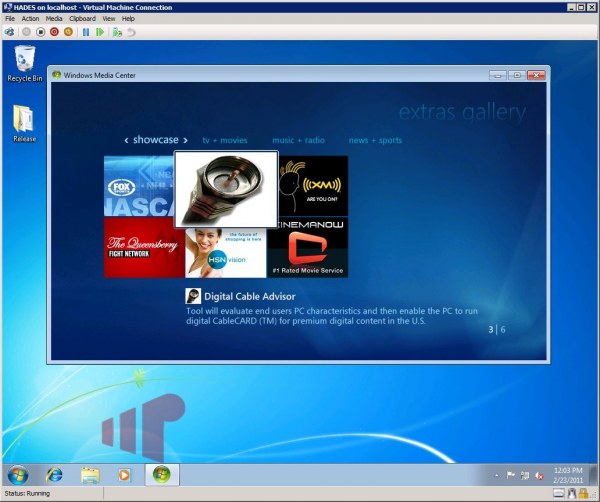Launch Windows Media Player from the taskbar
Viewport: 600px width, 502px height.
[x=124, y=475]
